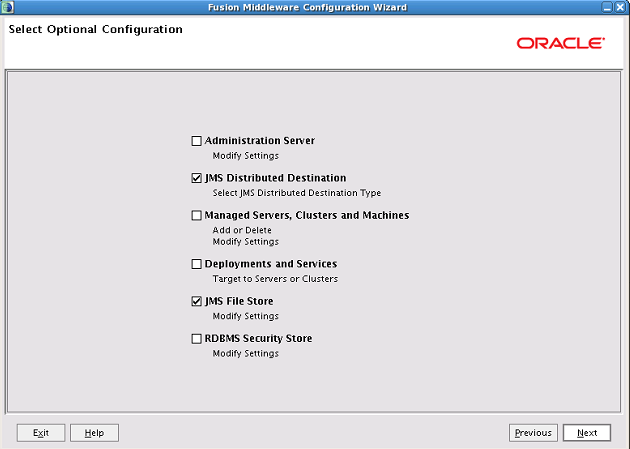Click the Fusion Middleware Configuration Wizard title bar
Viewport: 630px width, 449px height.
pyautogui.click(x=307, y=7)
